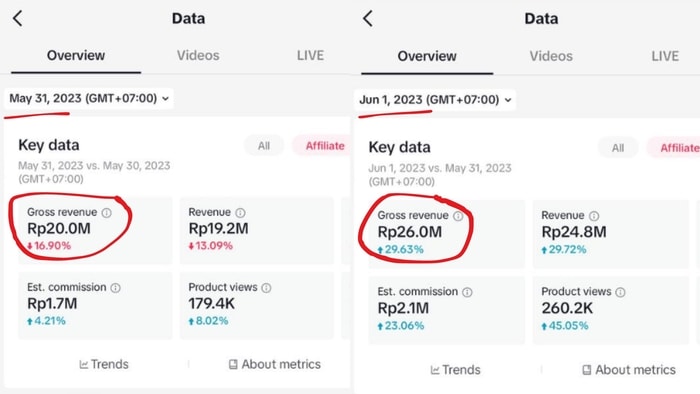
Task: Open info icon beside Rp1.7M Est. commission
Action: [115, 288]
